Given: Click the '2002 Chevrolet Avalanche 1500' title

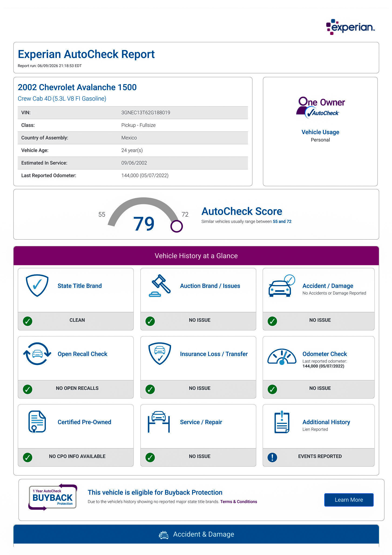Looking at the screenshot, I should point(77,87).
